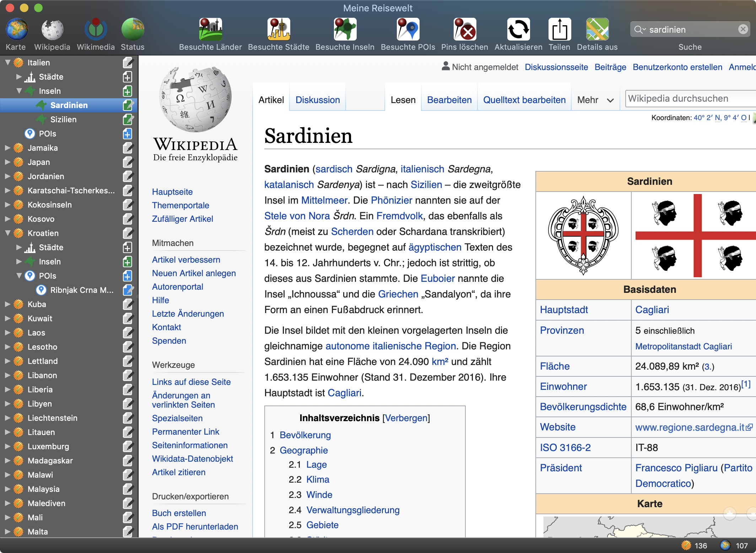Add an island under Italien Inseln
Image resolution: width=756 pixels, height=553 pixels.
128,91
